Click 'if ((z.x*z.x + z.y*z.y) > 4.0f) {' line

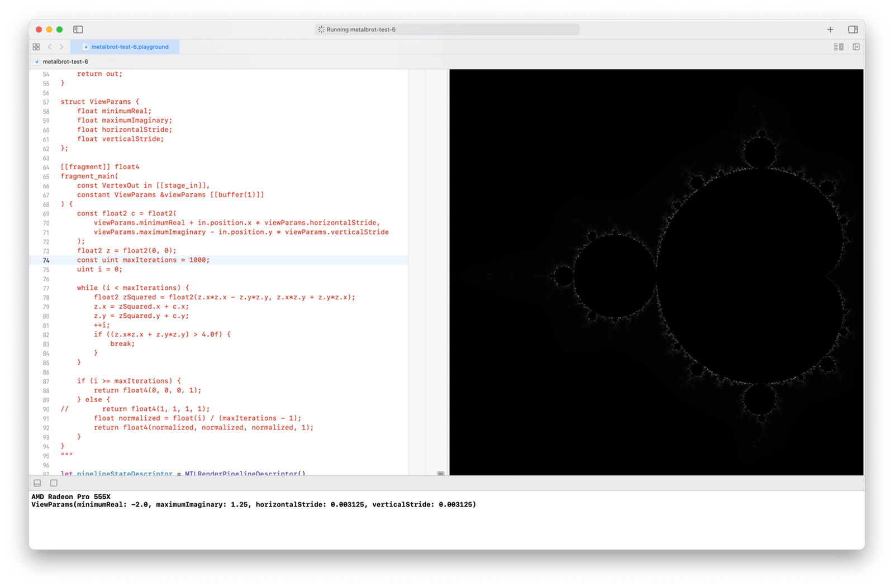(162, 334)
